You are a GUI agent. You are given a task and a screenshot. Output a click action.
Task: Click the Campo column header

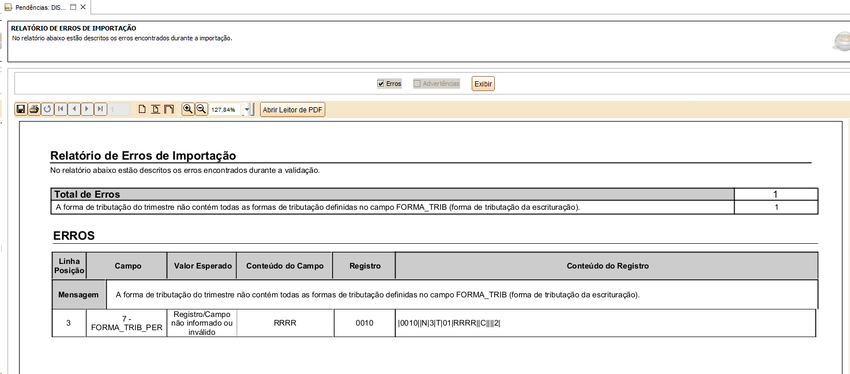[128, 266]
